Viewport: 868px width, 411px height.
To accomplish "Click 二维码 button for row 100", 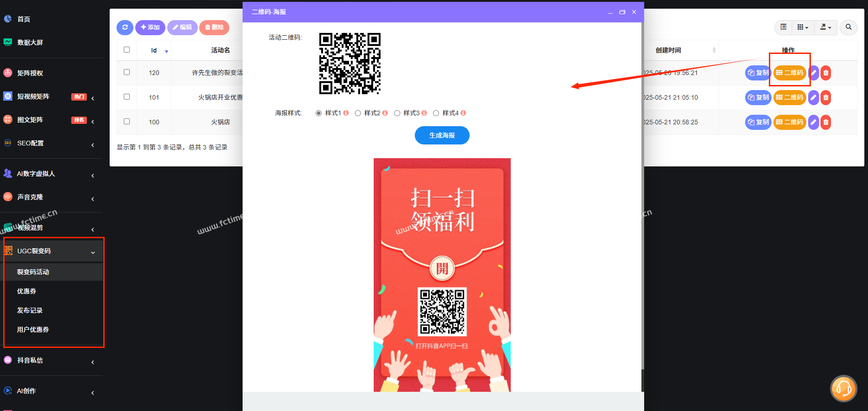I will 789,122.
